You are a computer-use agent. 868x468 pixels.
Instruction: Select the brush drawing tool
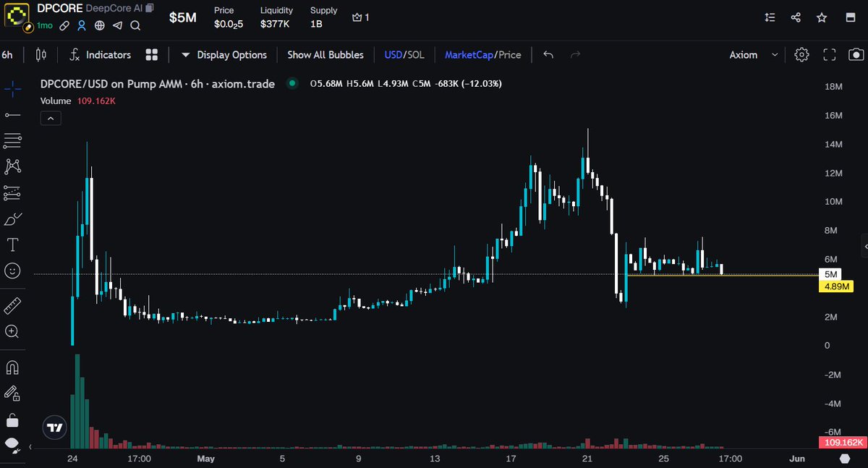coord(12,218)
